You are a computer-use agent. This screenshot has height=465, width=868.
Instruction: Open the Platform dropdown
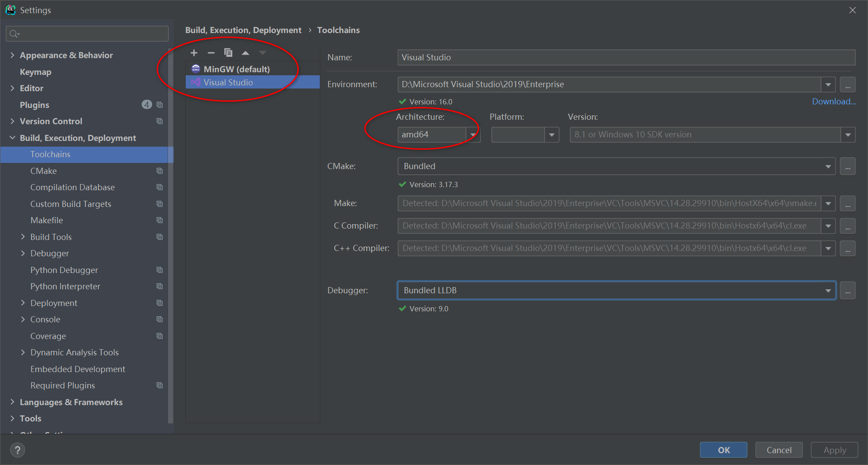point(552,135)
